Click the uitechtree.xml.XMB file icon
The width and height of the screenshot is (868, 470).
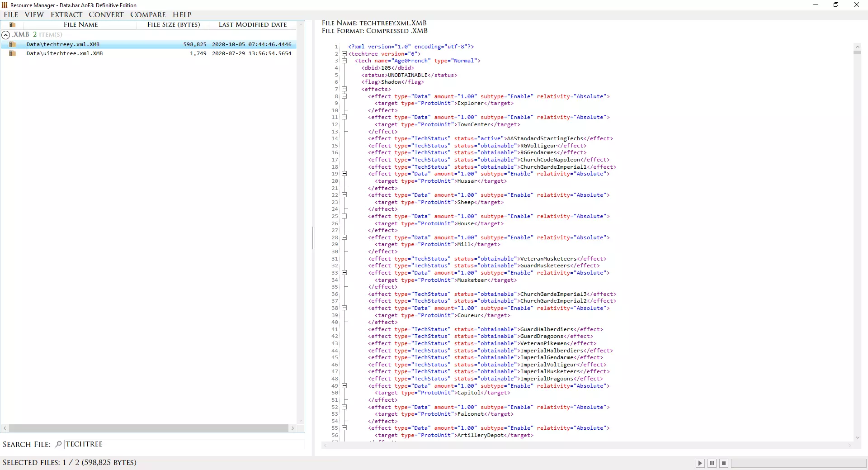click(13, 53)
